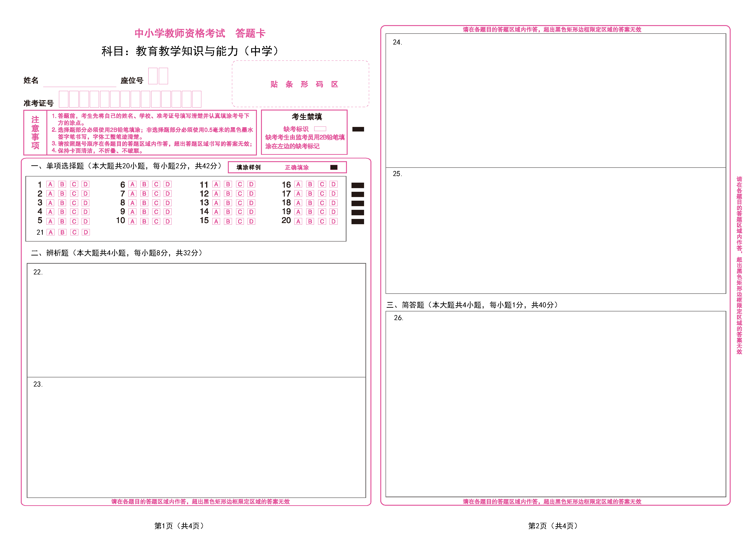Mark the 缺考标识 absence indicator box
The height and width of the screenshot is (534, 756).
click(x=320, y=129)
